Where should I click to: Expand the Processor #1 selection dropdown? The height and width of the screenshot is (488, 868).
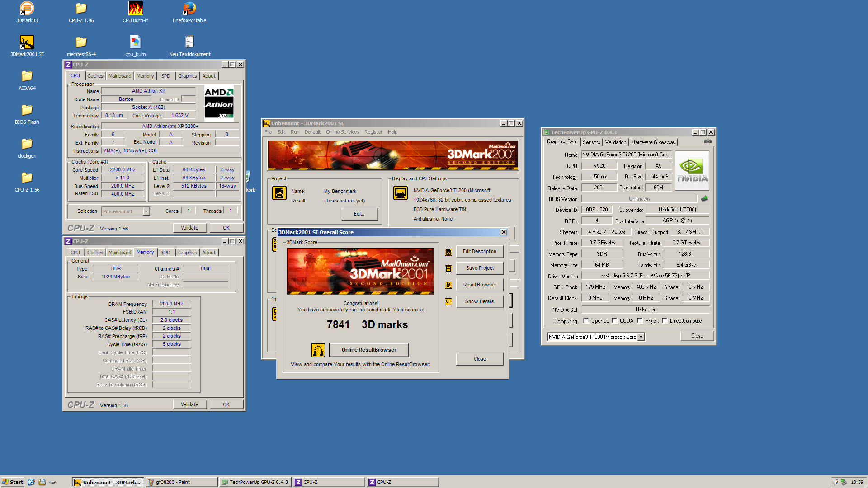[146, 211]
